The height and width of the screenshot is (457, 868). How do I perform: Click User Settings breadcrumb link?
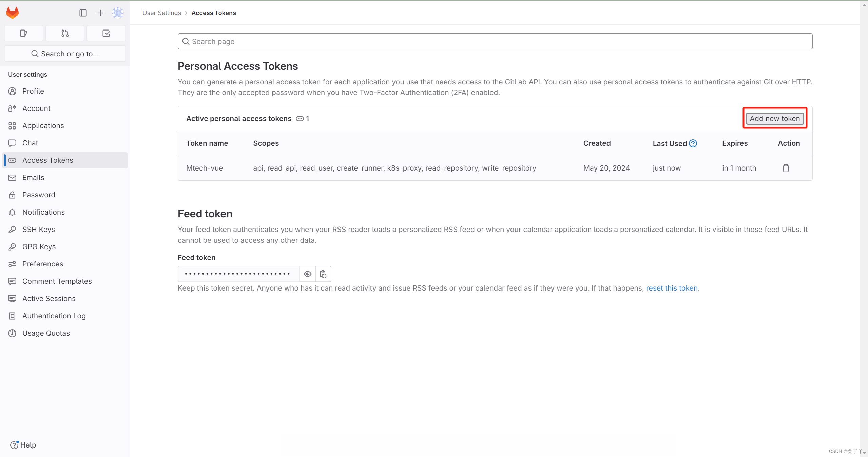162,13
